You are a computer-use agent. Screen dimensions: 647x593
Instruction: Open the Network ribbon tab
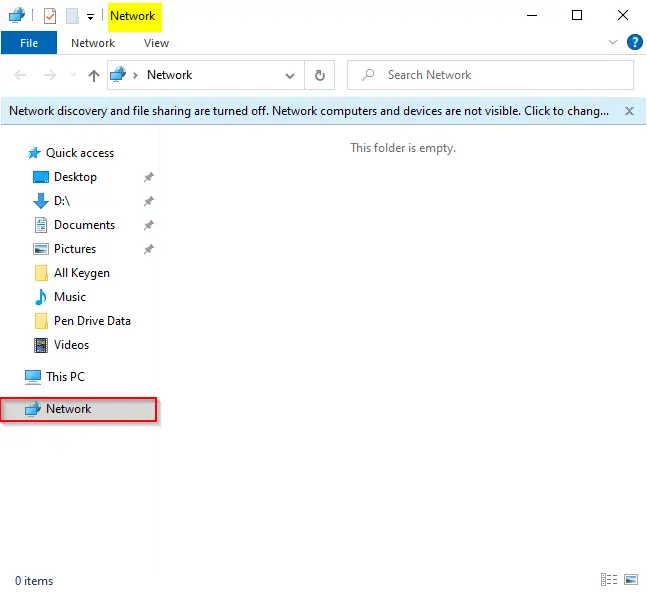click(x=93, y=43)
